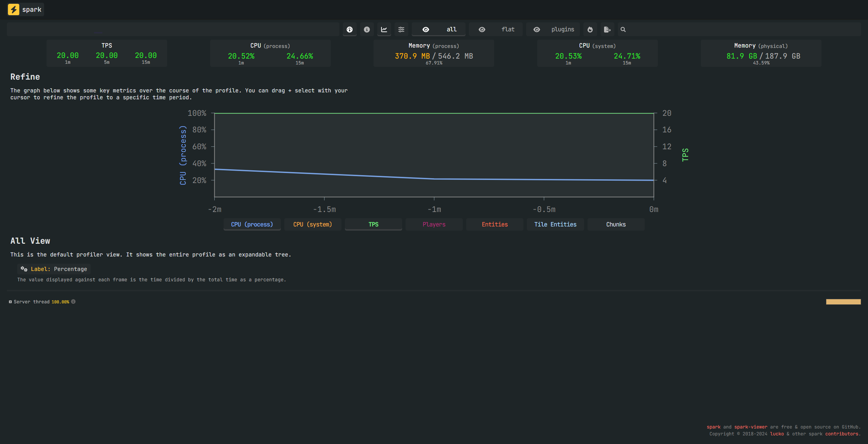
Task: Toggle the Tile Entities graph series
Action: click(555, 224)
